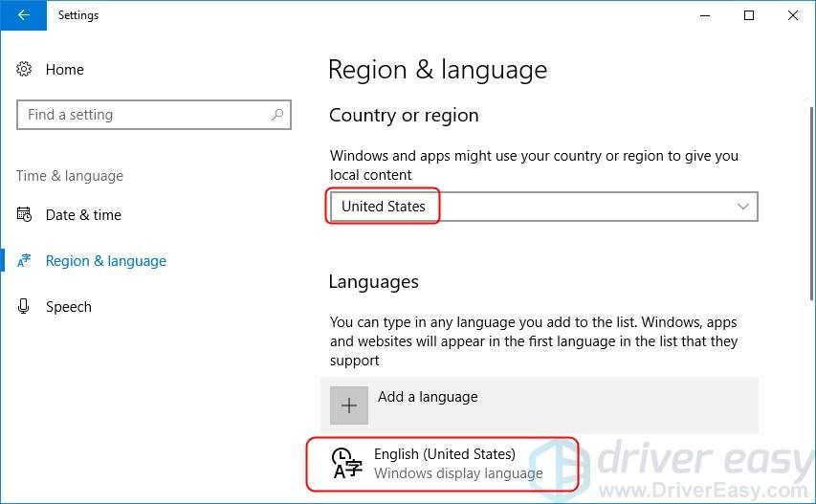Viewport: 816px width, 504px height.
Task: Click Windows display language subtitle text
Action: click(x=458, y=473)
